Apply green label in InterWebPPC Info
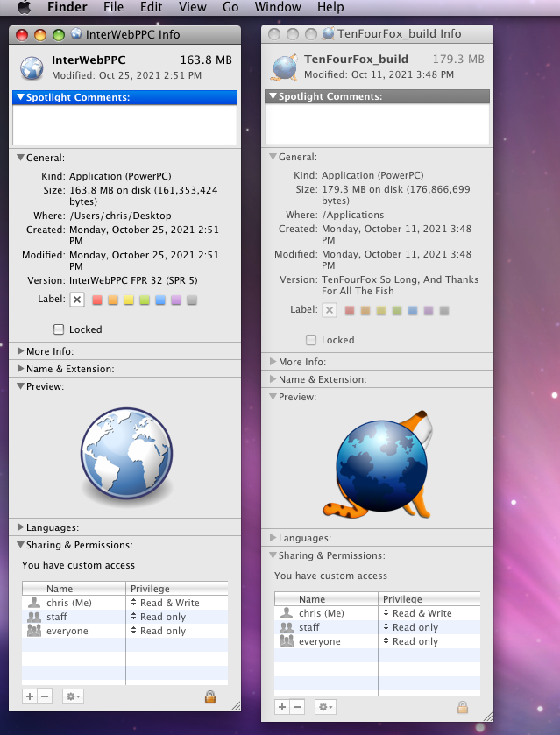 pos(145,300)
